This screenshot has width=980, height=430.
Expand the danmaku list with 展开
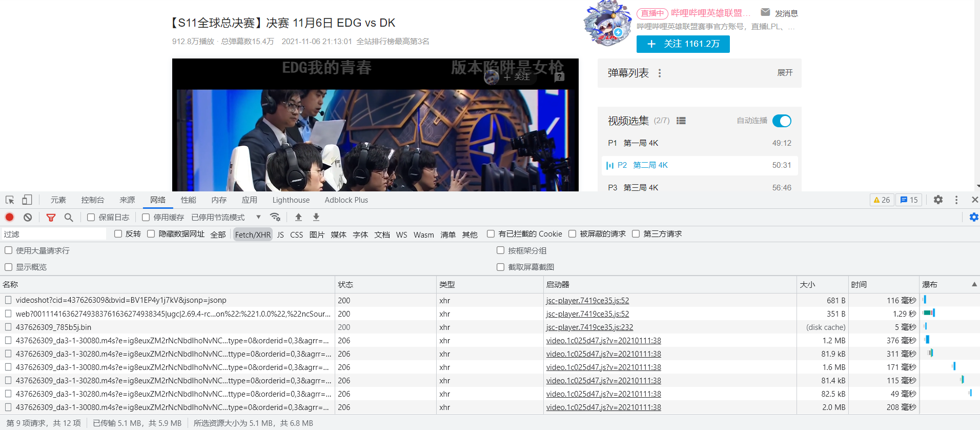(785, 73)
